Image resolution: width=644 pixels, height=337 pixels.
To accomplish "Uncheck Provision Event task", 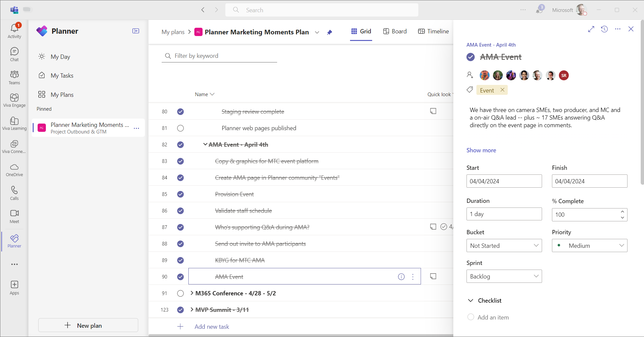I will [x=180, y=194].
